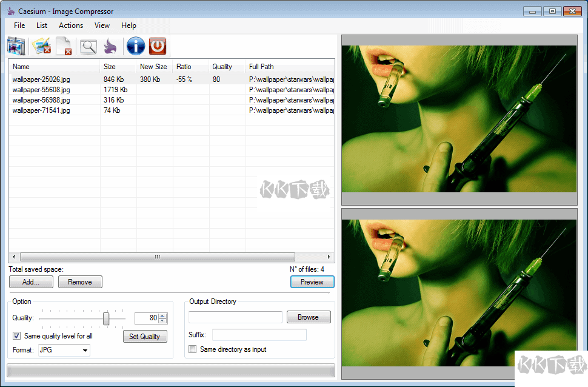Open the Actions menu
Viewport: 588px width, 387px height.
tap(70, 25)
